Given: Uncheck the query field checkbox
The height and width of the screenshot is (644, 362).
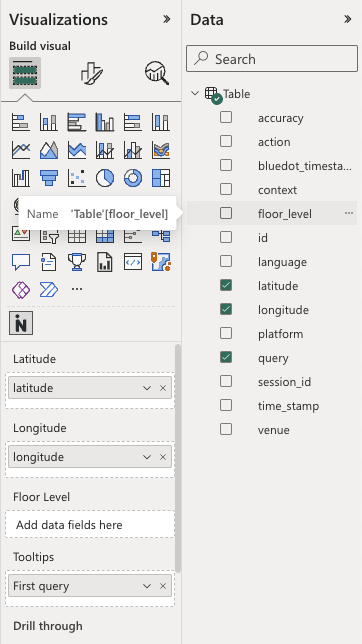Looking at the screenshot, I should pyautogui.click(x=226, y=357).
